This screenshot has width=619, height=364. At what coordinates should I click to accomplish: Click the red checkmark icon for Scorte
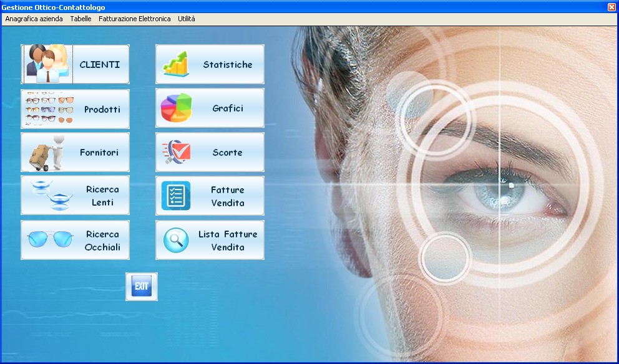[176, 152]
